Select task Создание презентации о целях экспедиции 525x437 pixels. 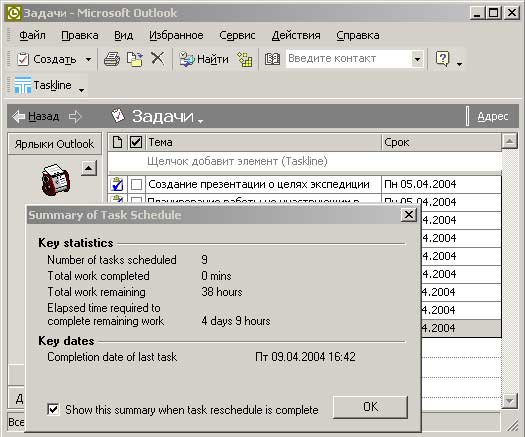click(259, 184)
